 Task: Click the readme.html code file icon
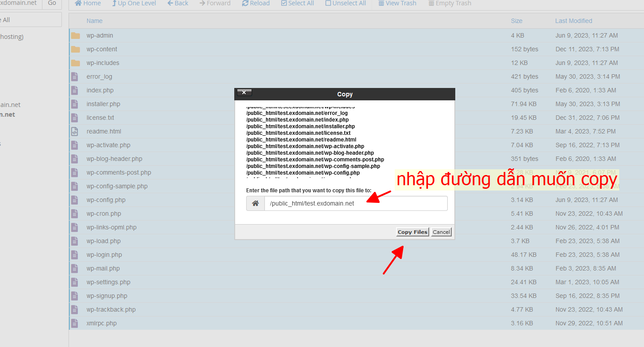pyautogui.click(x=75, y=131)
